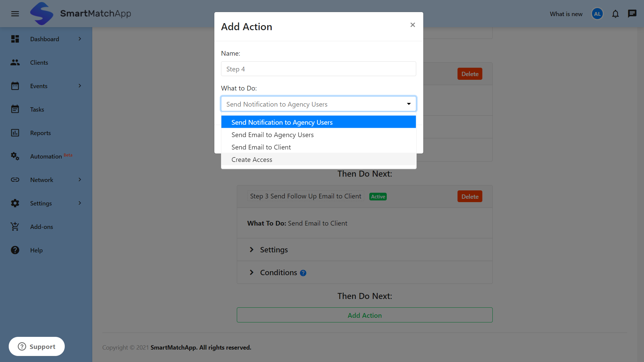This screenshot has height=362, width=644.
Task: Toggle the hamburger menu
Action: click(x=15, y=14)
